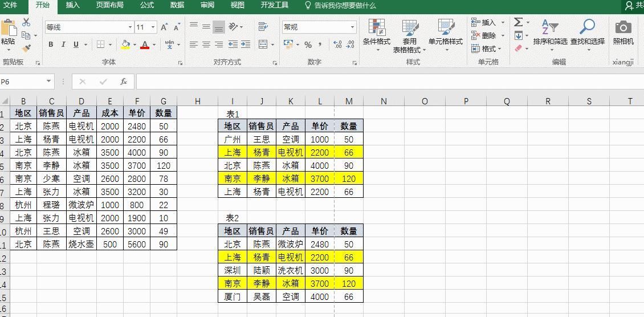Image resolution: width=644 pixels, height=317 pixels.
Task: Click into the formula bar
Action: tap(389, 82)
